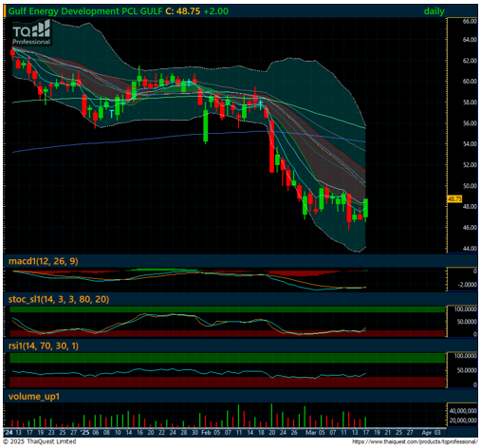This screenshot has width=481, height=448.
Task: Click the 60.00 price axis label
Action: 470,82
